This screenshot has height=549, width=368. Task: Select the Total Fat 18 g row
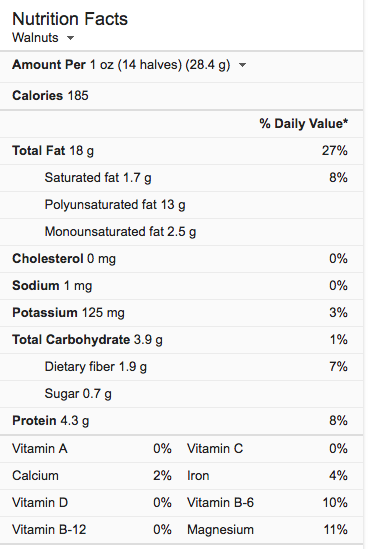(x=181, y=151)
